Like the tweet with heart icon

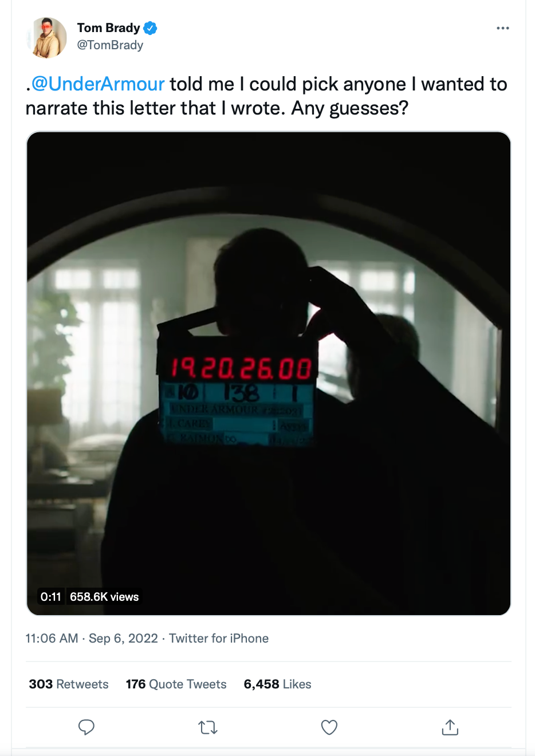(x=329, y=727)
